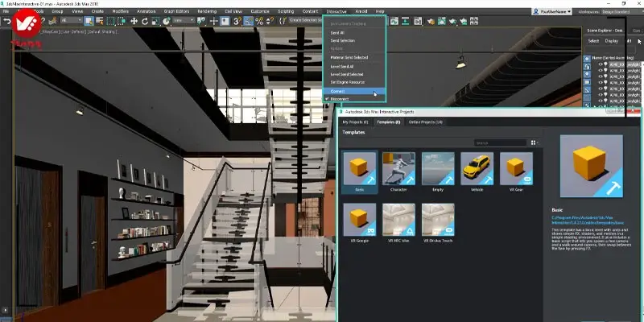Image resolution: width=644 pixels, height=322 pixels.
Task: Choose Connect in the Interactive menu
Action: (354, 91)
